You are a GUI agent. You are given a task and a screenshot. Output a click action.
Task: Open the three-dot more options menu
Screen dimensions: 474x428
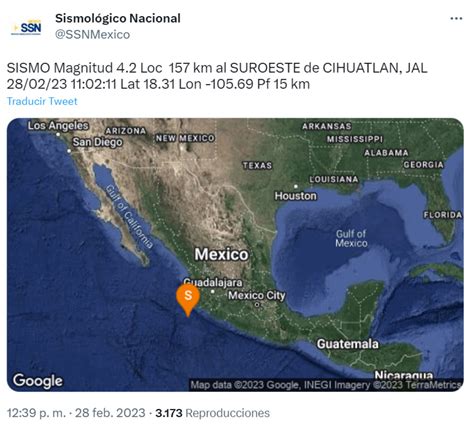[456, 18]
